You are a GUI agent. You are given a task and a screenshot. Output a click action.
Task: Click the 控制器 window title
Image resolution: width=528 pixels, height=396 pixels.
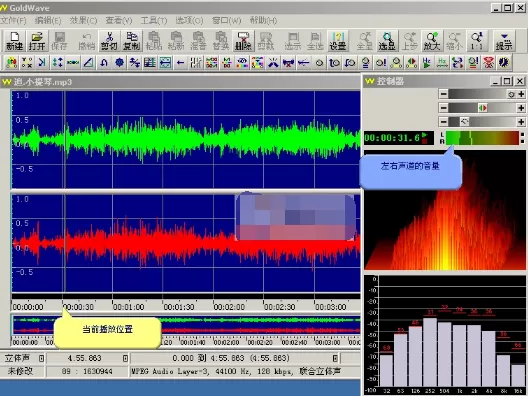coord(390,81)
